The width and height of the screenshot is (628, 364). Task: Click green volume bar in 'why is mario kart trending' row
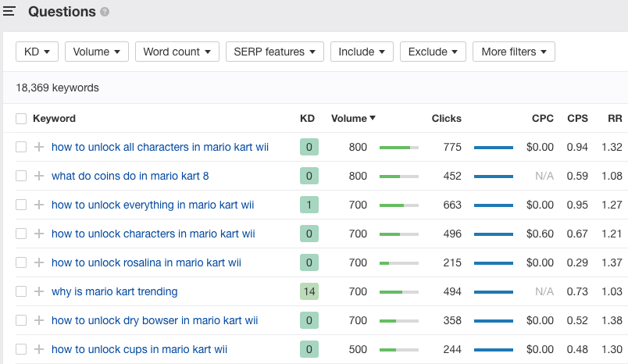coord(399,292)
